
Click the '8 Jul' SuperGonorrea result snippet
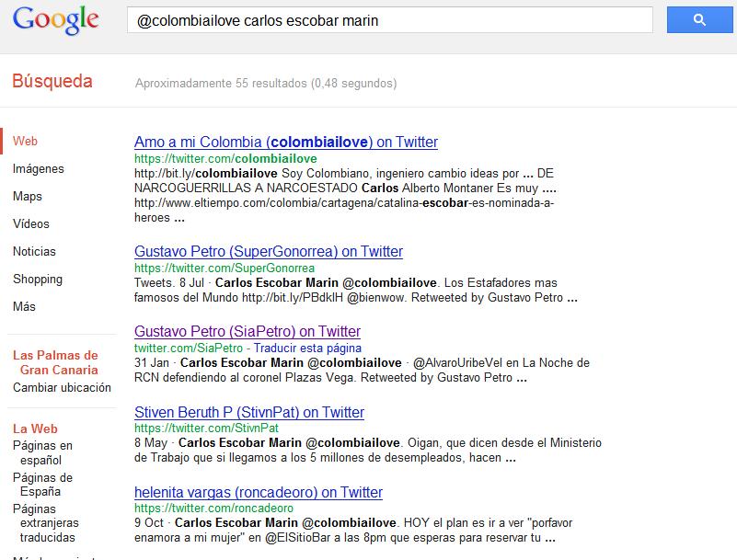(x=356, y=290)
